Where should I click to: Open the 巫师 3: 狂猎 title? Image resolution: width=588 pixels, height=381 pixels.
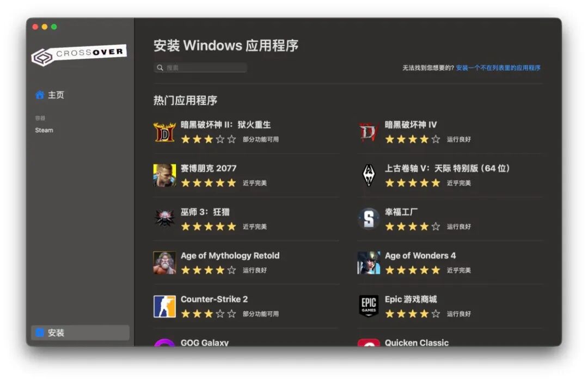(x=205, y=212)
